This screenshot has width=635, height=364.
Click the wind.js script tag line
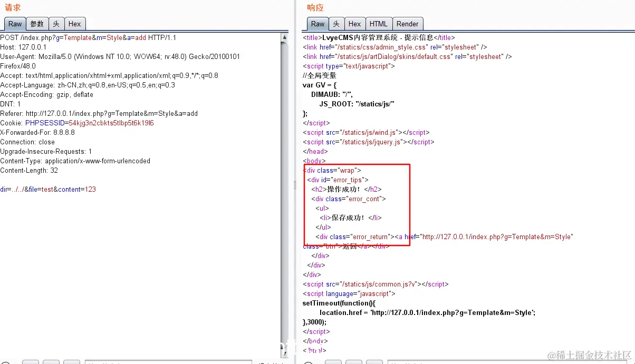click(x=366, y=133)
